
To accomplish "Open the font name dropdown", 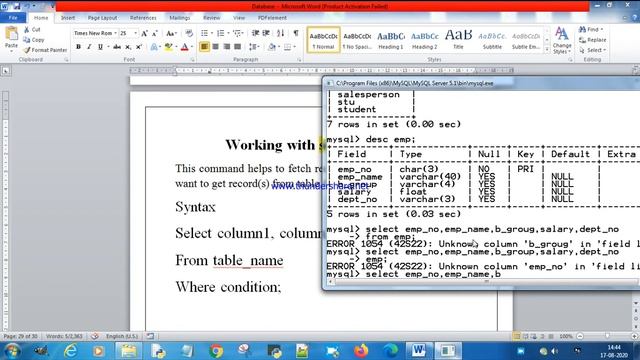I will tap(116, 33).
